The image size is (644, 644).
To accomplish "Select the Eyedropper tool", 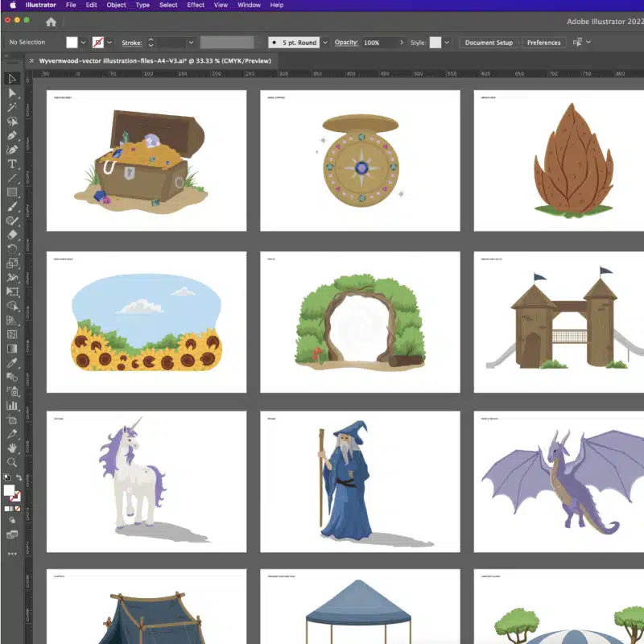I will [x=12, y=362].
